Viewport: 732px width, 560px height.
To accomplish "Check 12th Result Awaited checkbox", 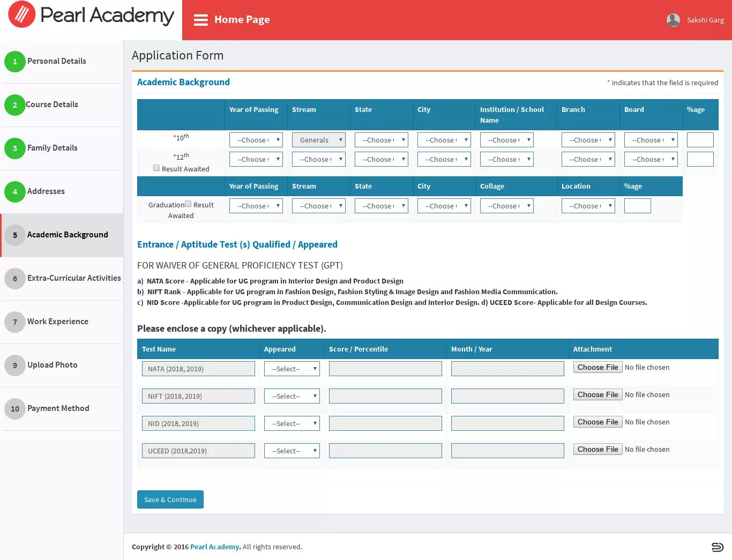I will (x=156, y=168).
